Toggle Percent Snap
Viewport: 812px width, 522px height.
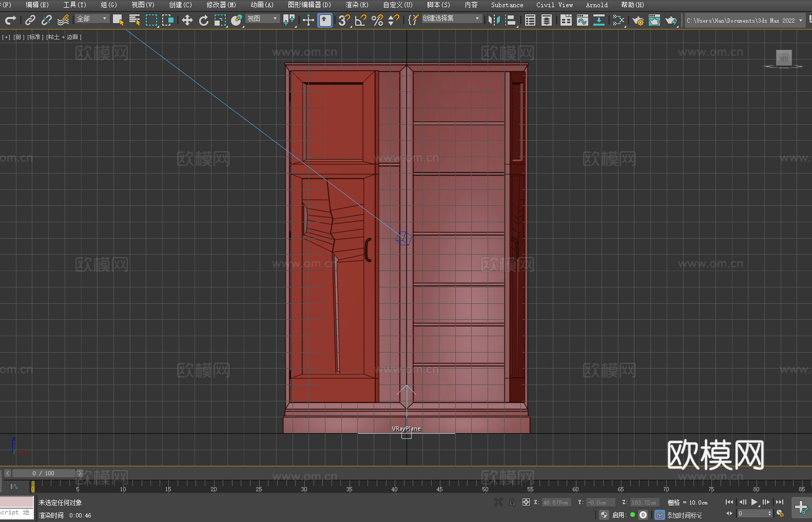pyautogui.click(x=377, y=20)
